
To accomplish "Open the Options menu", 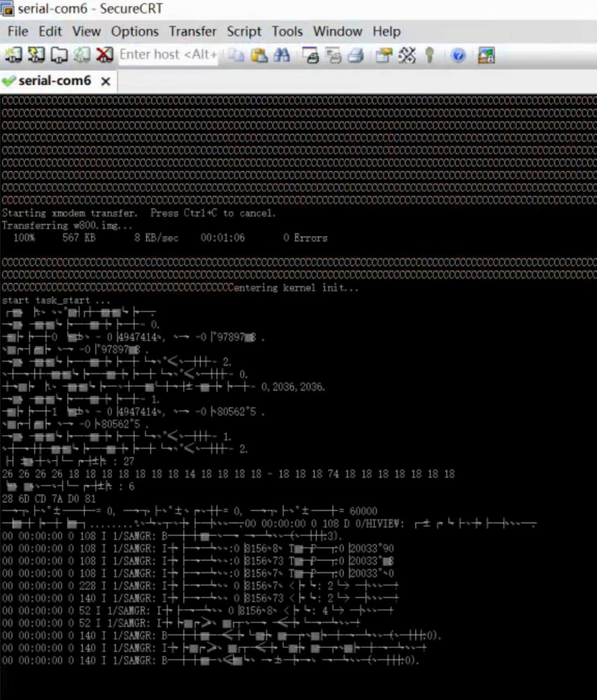I will click(134, 31).
